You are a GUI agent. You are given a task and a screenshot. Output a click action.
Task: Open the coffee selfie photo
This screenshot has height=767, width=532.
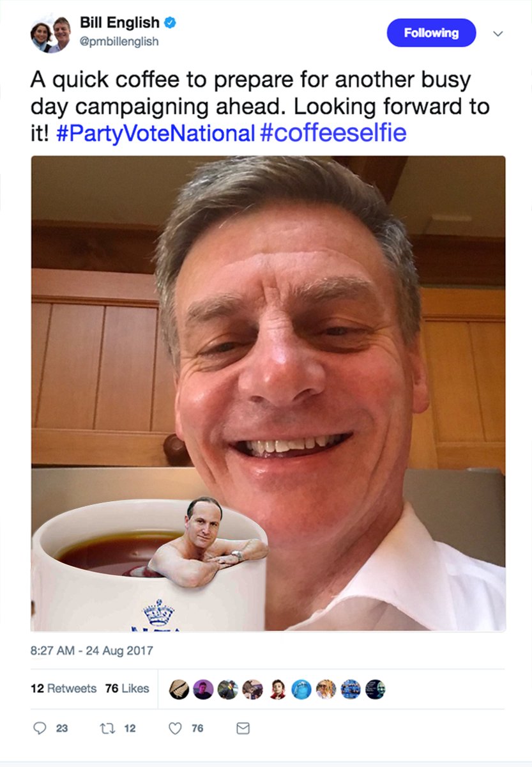pyautogui.click(x=268, y=394)
